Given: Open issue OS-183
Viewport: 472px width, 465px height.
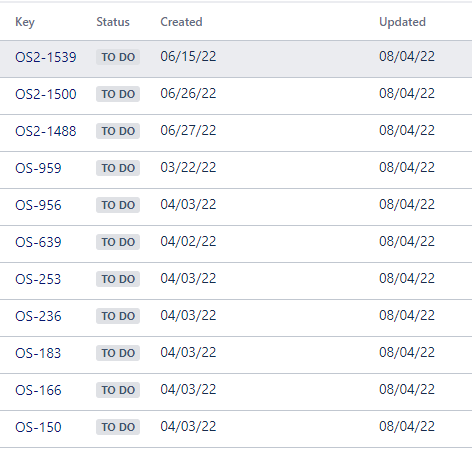Looking at the screenshot, I should click(38, 353).
